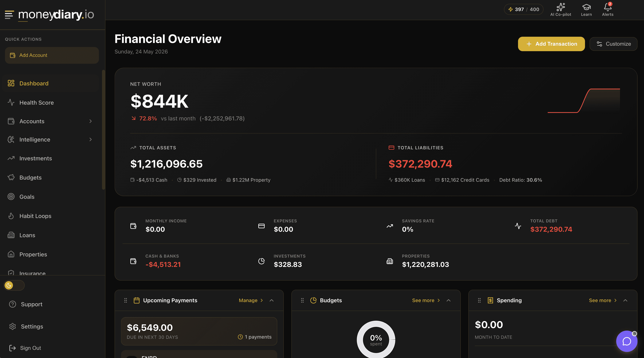Click the Total Debt pulse icon
This screenshot has width=644, height=358.
pyautogui.click(x=518, y=226)
